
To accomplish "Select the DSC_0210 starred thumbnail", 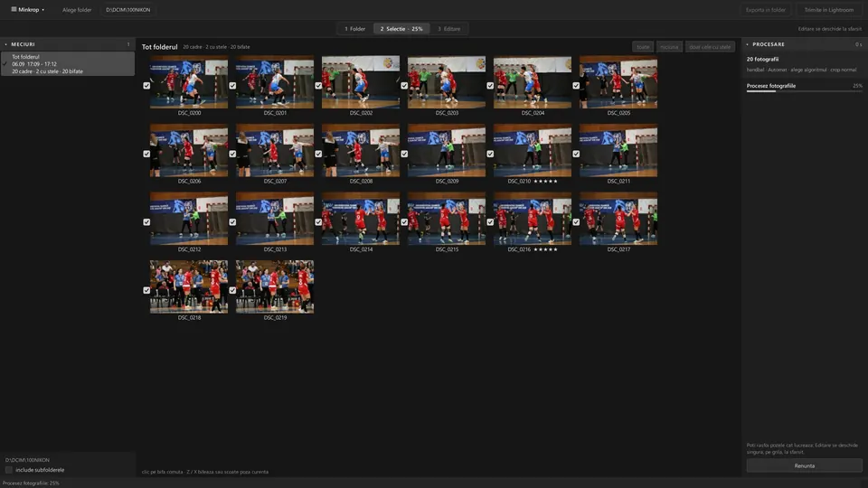I will (x=533, y=151).
